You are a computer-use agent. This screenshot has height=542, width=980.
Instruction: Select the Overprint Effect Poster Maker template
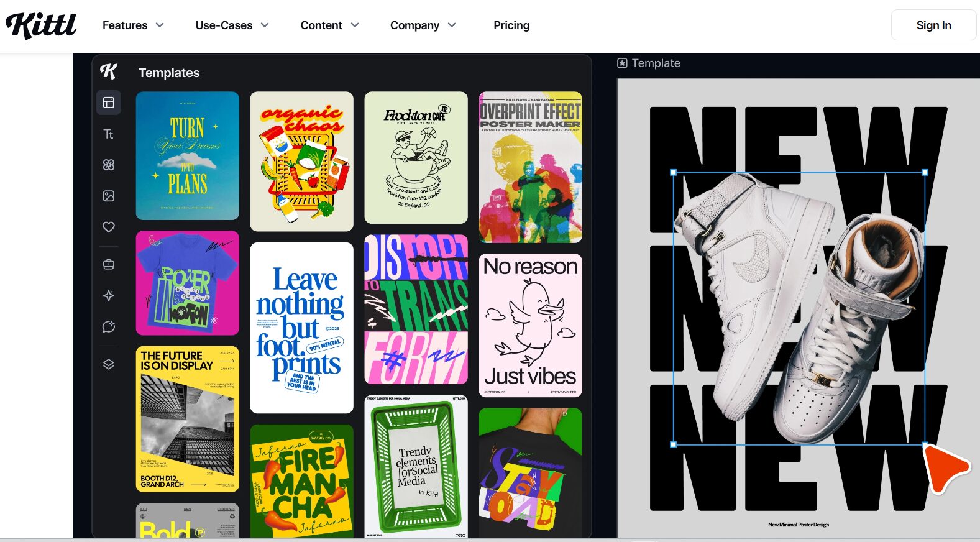[531, 167]
